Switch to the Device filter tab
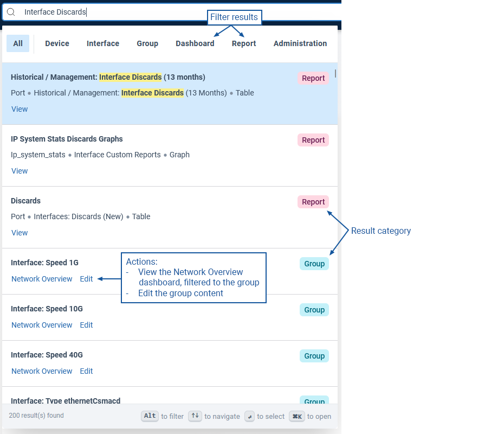Viewport: 504px width, 434px height. click(x=57, y=43)
